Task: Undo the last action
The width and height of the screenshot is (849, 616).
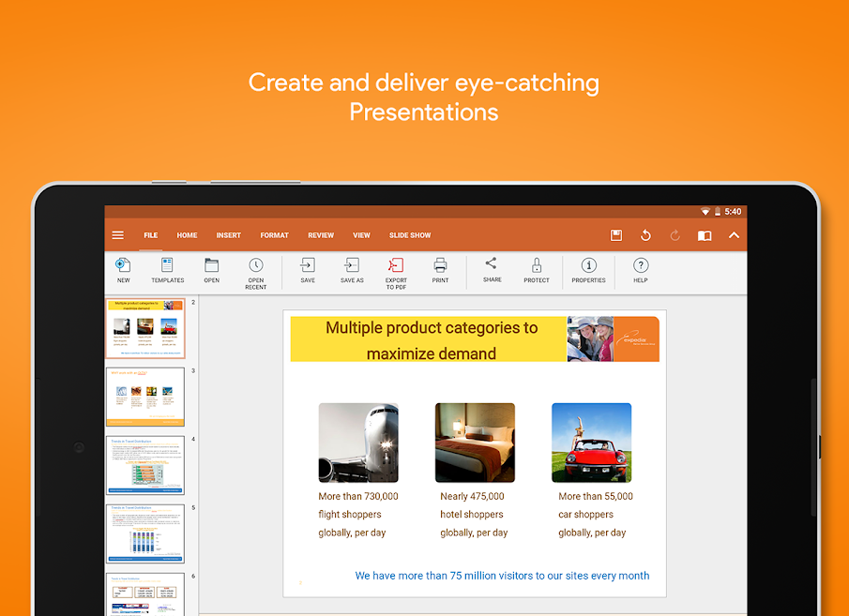Action: pyautogui.click(x=645, y=235)
